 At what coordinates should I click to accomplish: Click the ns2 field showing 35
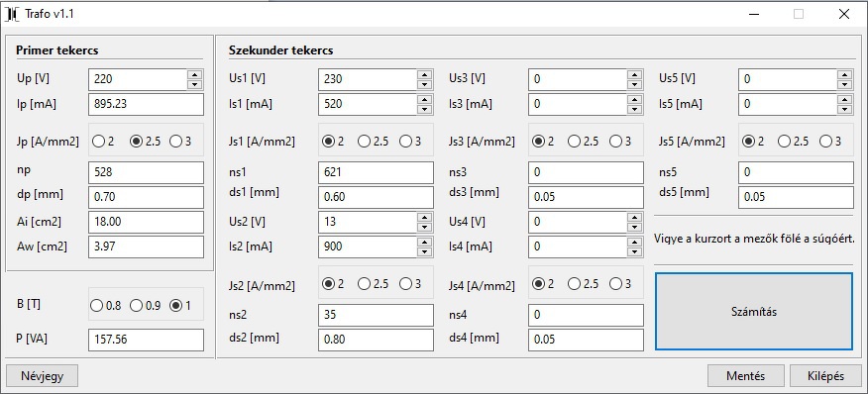(376, 316)
